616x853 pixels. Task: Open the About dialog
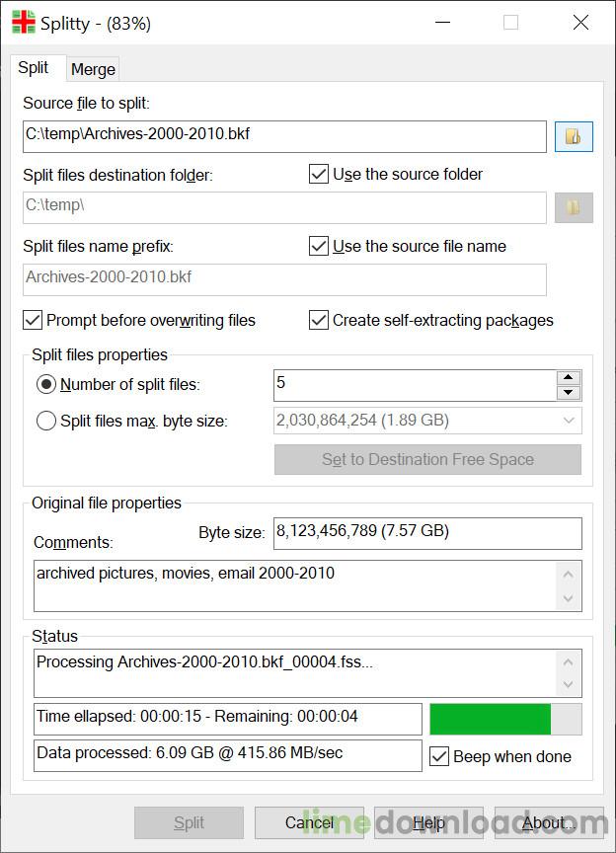click(549, 822)
